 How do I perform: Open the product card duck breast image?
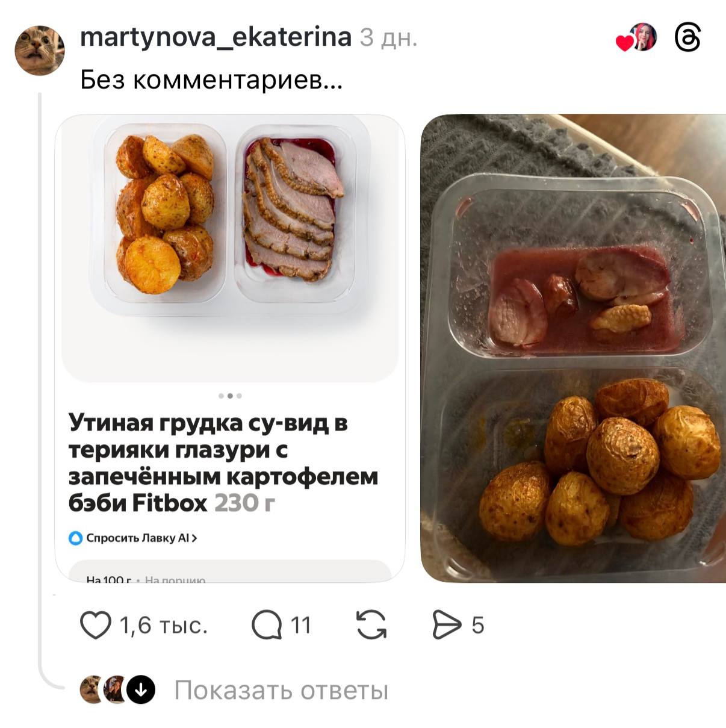[230, 248]
